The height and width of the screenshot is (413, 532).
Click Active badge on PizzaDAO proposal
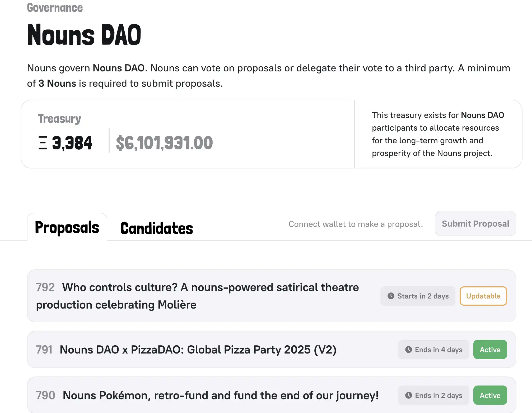tap(490, 350)
